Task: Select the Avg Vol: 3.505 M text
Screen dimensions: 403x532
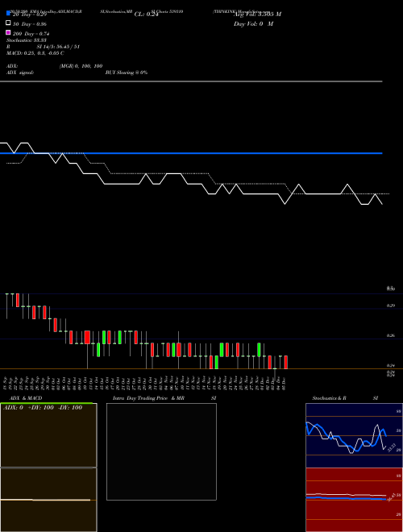Action: (257, 15)
